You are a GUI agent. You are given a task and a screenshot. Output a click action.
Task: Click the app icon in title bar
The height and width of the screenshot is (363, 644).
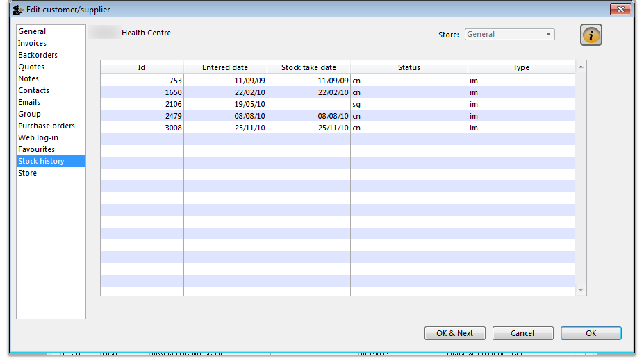(x=17, y=10)
